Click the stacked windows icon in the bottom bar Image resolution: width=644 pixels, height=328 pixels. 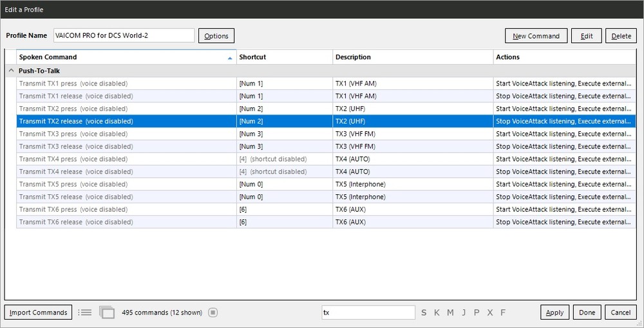coord(107,313)
